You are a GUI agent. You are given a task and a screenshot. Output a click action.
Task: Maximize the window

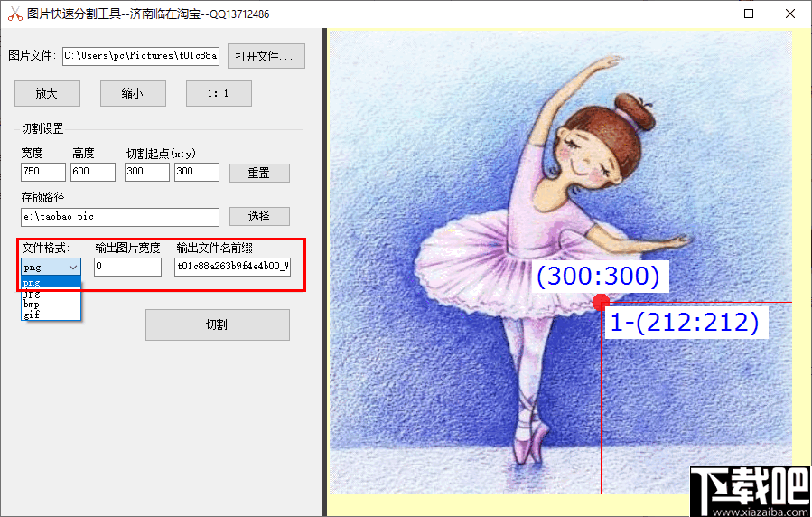(748, 14)
